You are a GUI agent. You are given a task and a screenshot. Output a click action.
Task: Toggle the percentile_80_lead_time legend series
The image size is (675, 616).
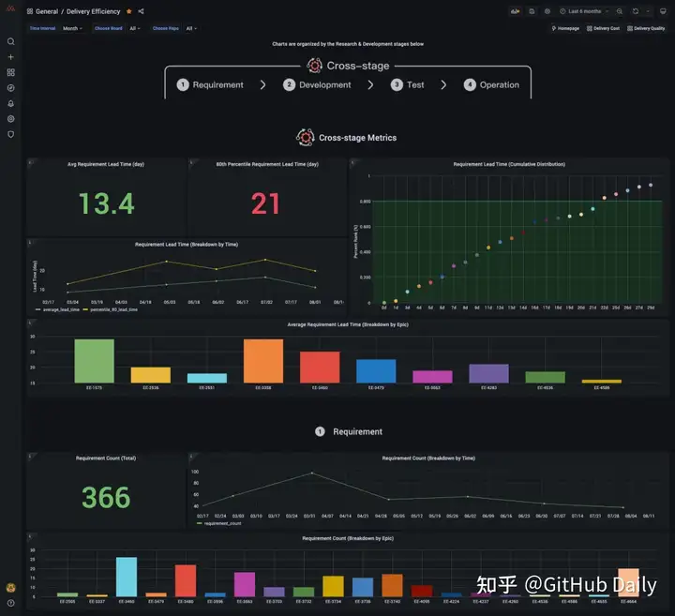(111, 309)
